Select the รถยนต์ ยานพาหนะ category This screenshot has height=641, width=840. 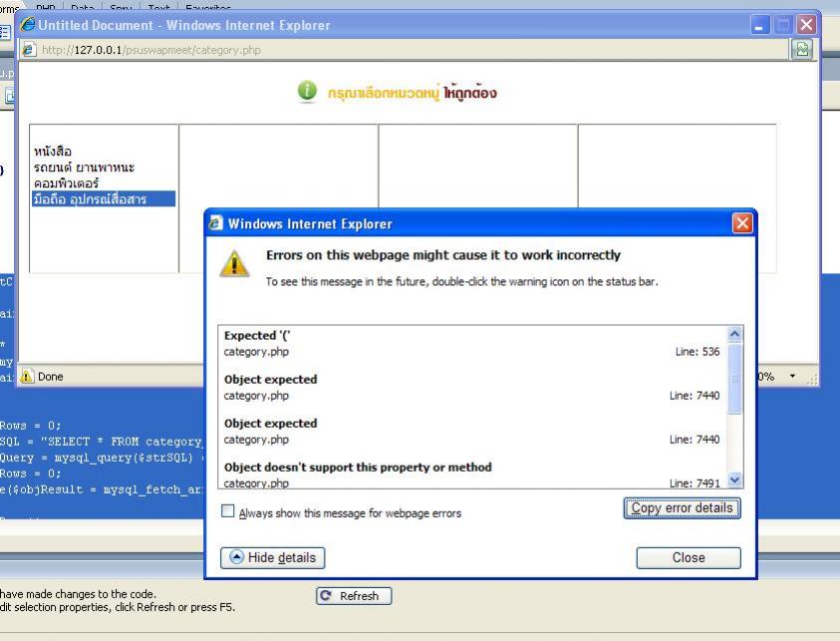84,167
